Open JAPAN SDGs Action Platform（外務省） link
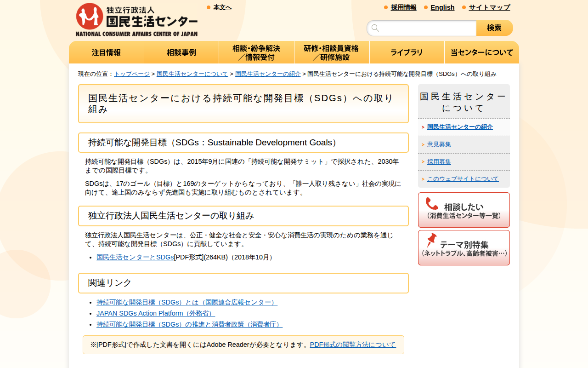Viewport: 588px width, 368px height. click(156, 313)
